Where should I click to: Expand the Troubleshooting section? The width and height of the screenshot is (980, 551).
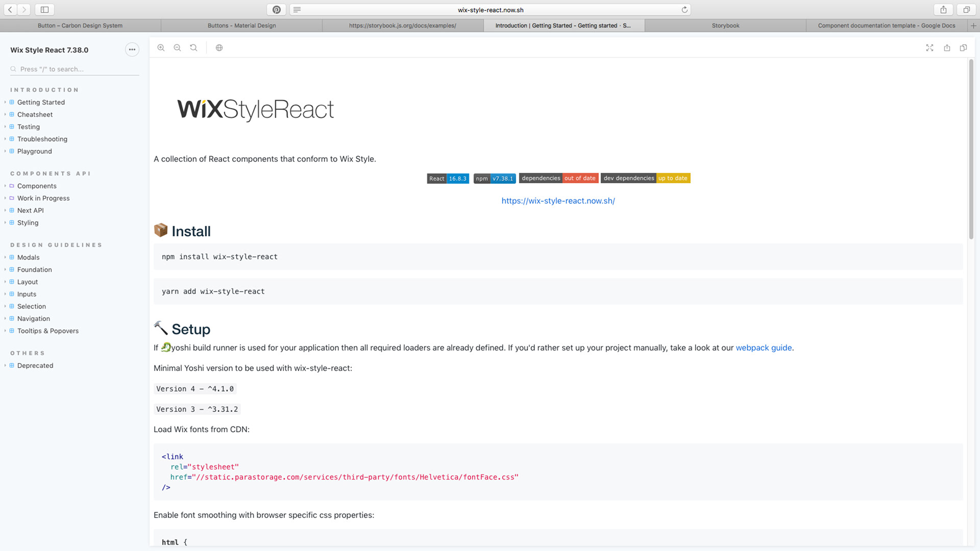(x=42, y=139)
